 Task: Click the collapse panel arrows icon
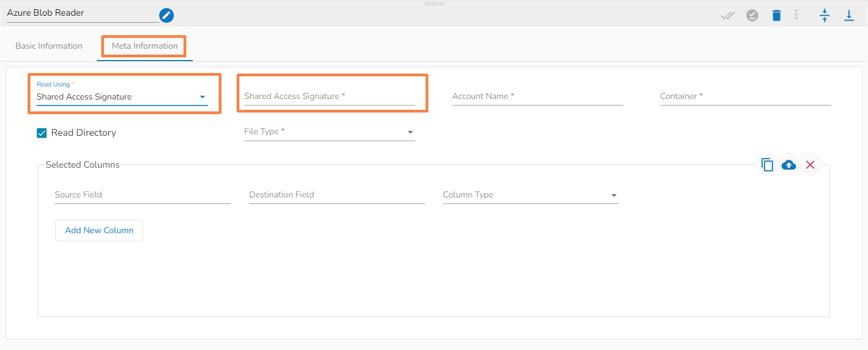coord(824,16)
